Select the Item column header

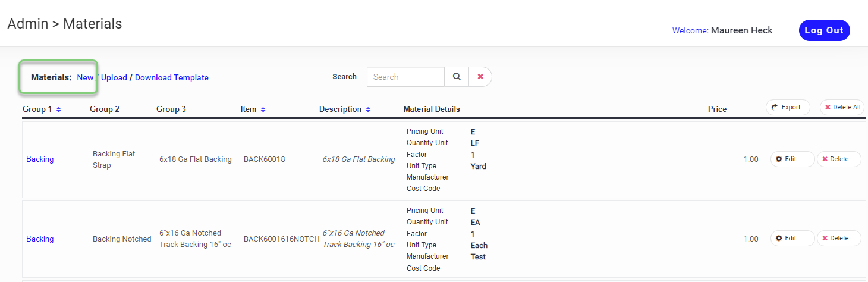pos(249,109)
